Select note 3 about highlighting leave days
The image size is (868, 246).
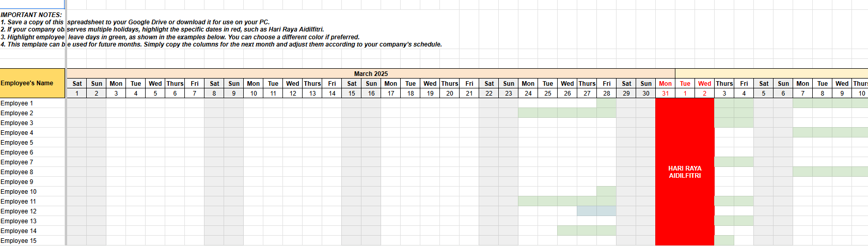pos(180,37)
